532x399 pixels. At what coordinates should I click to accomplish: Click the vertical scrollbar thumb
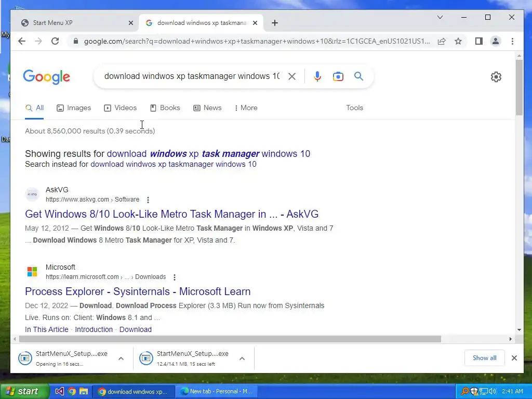click(x=519, y=87)
